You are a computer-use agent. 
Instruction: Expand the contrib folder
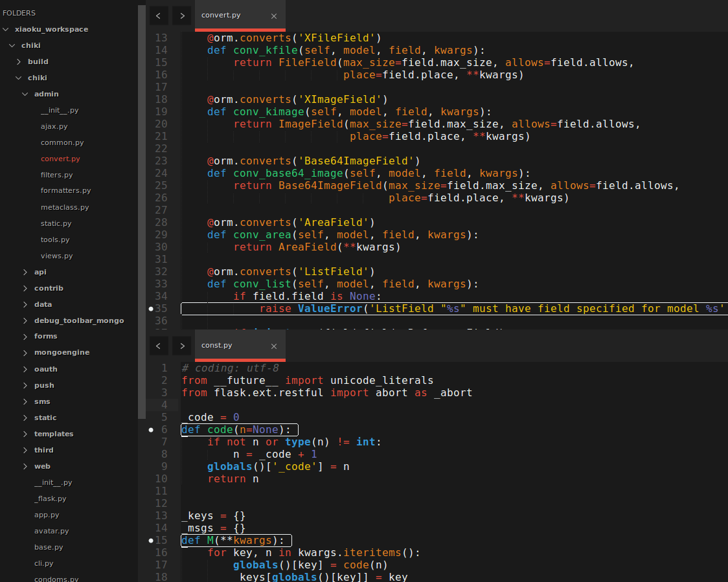coord(25,288)
